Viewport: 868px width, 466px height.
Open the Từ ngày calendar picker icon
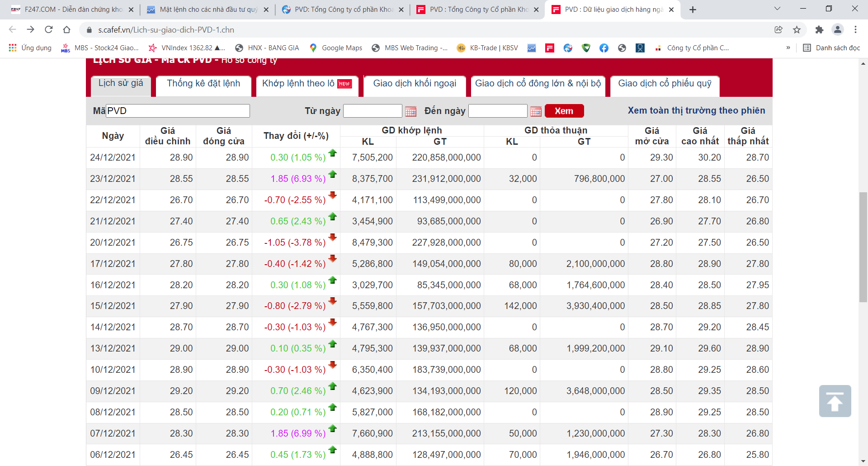pos(410,111)
